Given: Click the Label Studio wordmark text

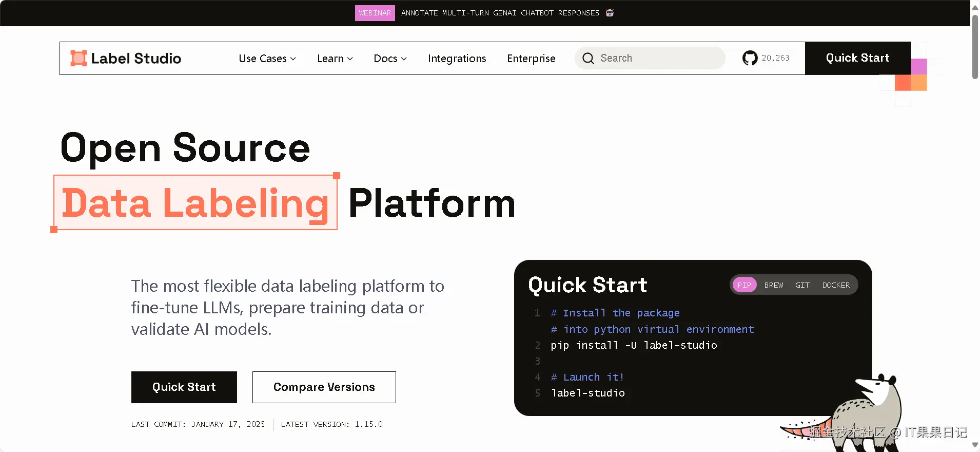Looking at the screenshot, I should (136, 59).
